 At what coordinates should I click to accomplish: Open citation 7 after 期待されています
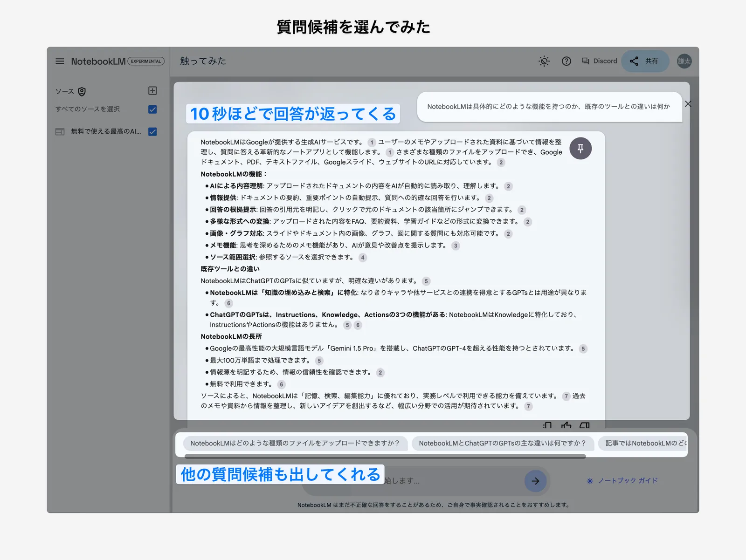click(x=528, y=406)
